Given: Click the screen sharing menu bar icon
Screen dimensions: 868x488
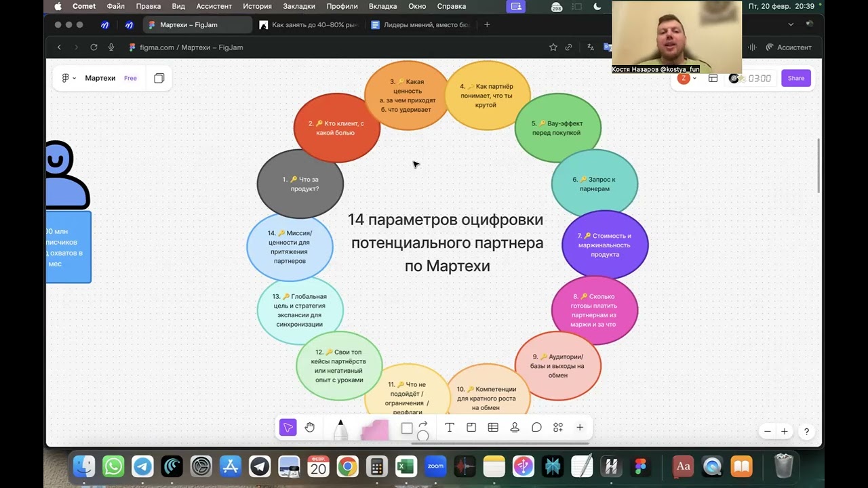Looking at the screenshot, I should point(517,6).
